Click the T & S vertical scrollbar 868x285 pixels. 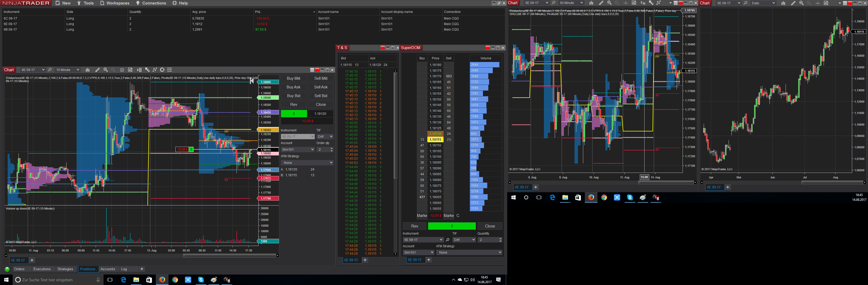(x=395, y=163)
